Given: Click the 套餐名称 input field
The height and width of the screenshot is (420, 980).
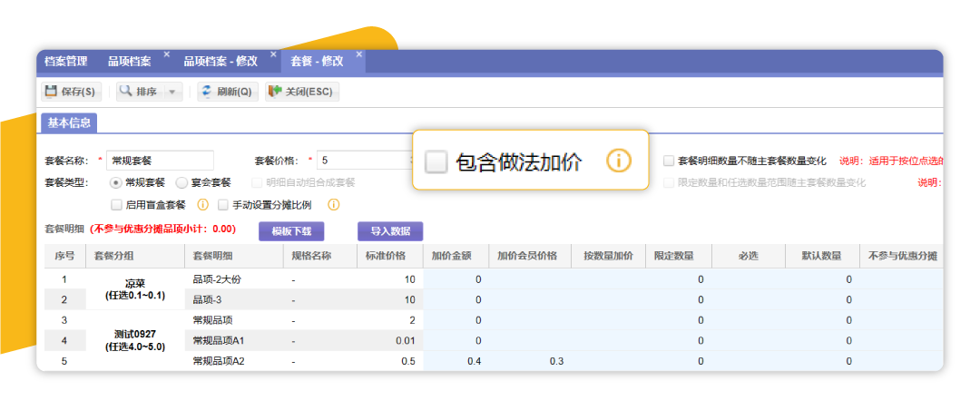Looking at the screenshot, I should click(161, 161).
